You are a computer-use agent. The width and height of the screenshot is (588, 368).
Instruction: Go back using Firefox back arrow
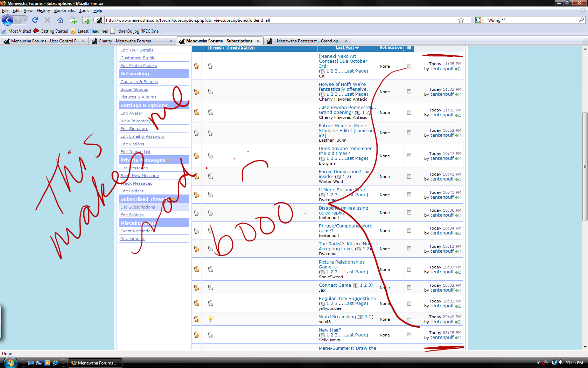tap(8, 20)
